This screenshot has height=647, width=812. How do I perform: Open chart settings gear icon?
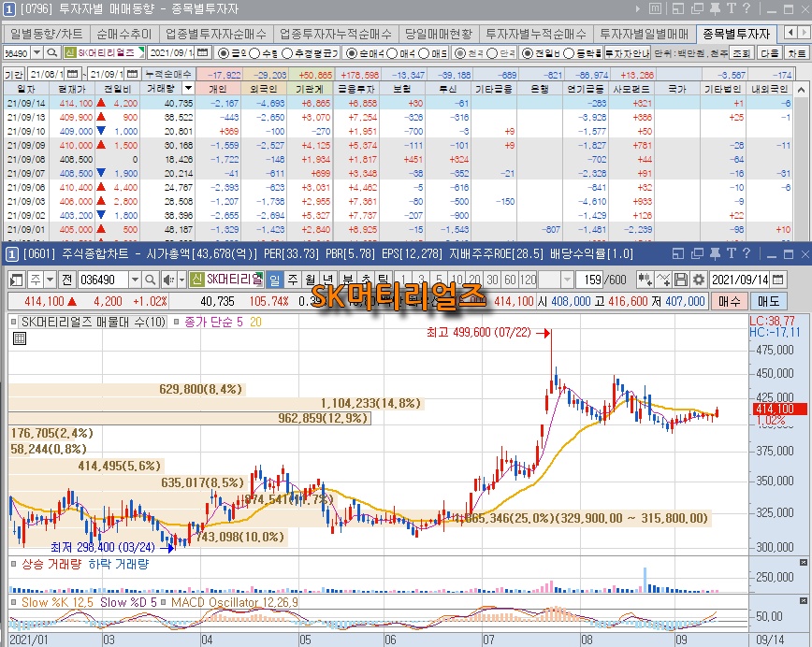(x=699, y=280)
